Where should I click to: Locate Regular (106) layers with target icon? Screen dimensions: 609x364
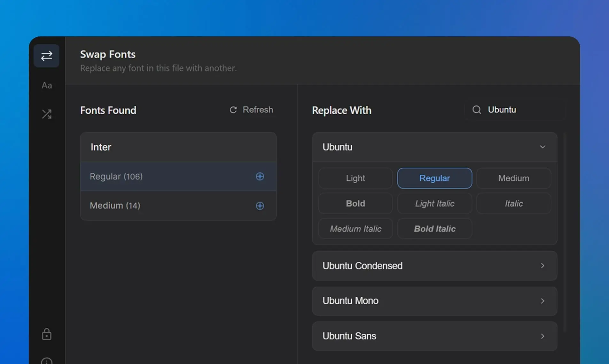tap(260, 176)
